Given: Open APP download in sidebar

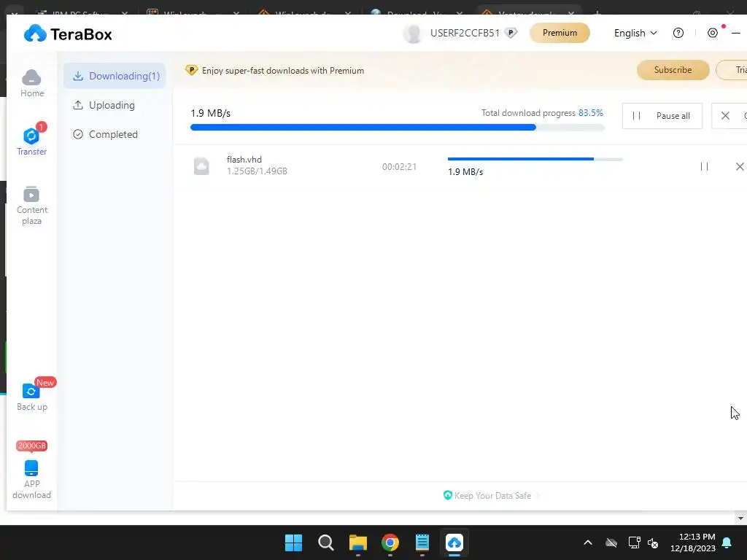Looking at the screenshot, I should click(32, 479).
